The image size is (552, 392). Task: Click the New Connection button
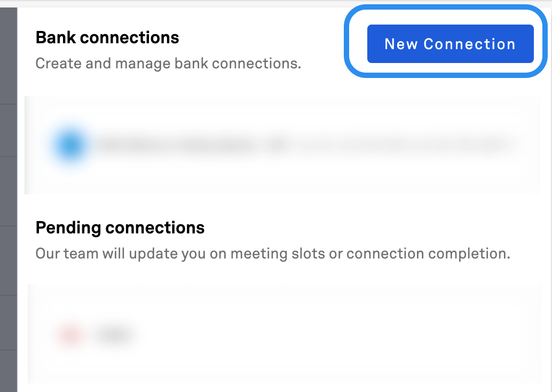pyautogui.click(x=450, y=44)
